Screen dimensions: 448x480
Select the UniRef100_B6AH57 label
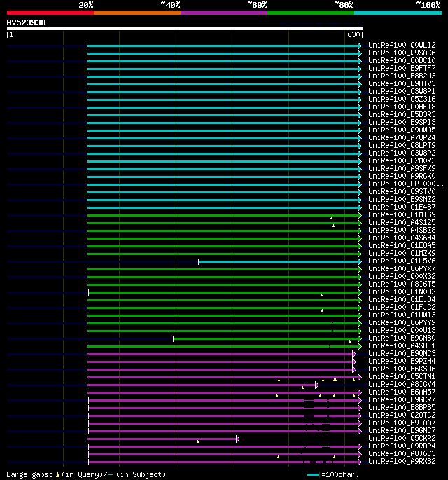coord(402,392)
